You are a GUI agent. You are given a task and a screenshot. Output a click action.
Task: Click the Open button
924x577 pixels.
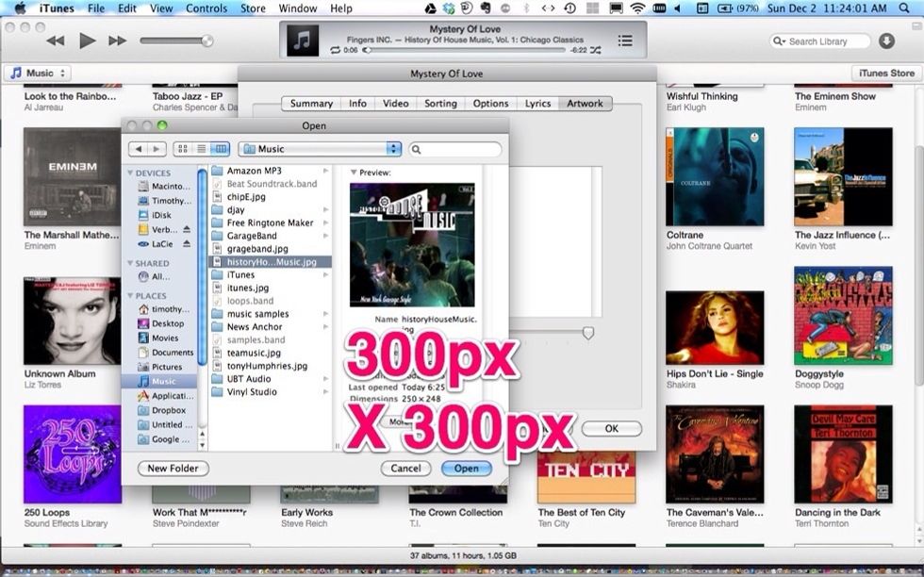[467, 469]
